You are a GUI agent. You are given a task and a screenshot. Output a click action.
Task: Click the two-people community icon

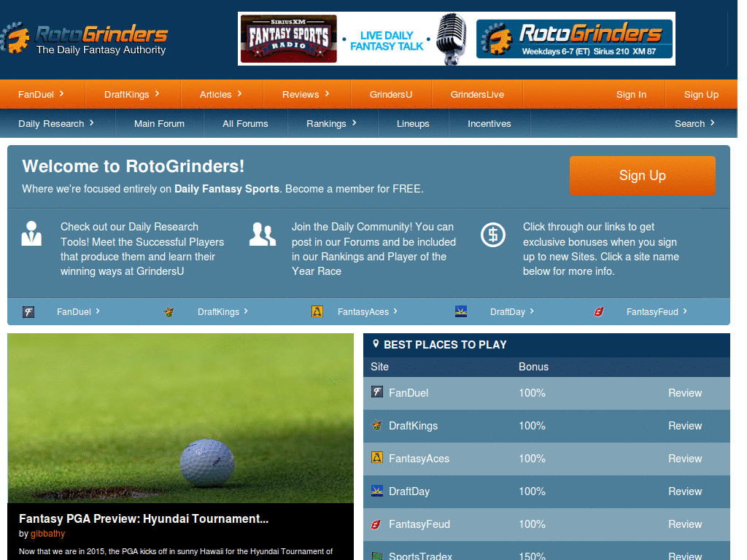click(x=263, y=234)
